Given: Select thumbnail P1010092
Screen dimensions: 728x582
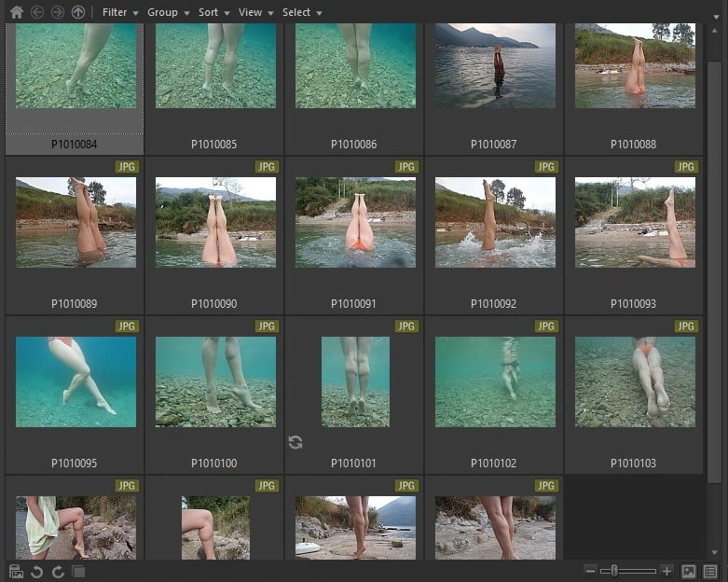Looking at the screenshot, I should click(x=495, y=223).
